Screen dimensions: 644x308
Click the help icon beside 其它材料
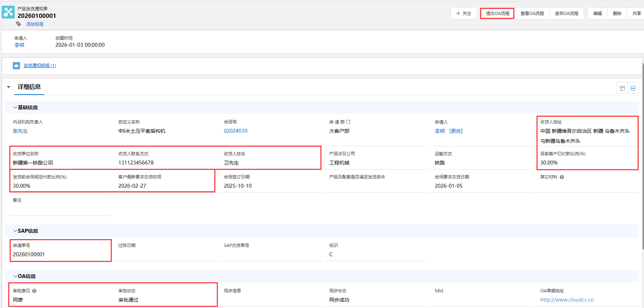[x=562, y=177]
